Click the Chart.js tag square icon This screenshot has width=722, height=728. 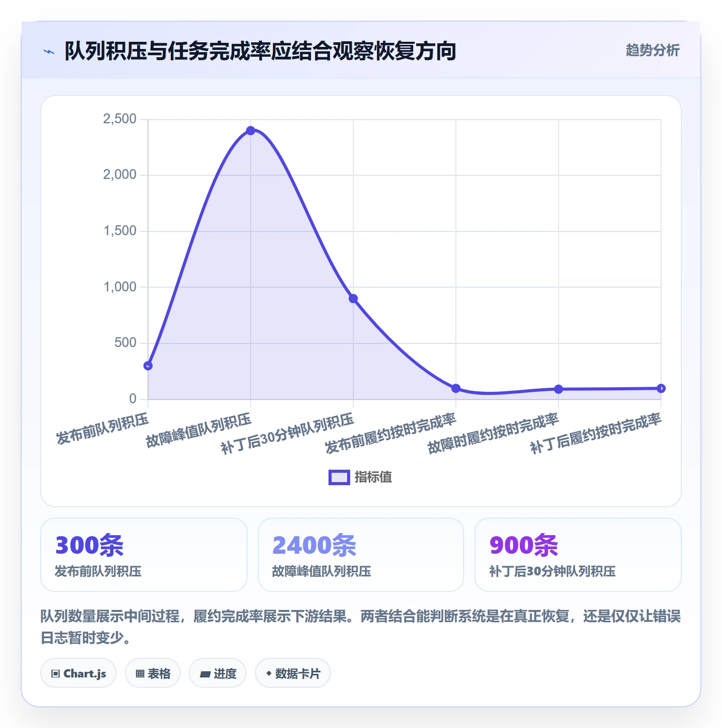(x=56, y=674)
